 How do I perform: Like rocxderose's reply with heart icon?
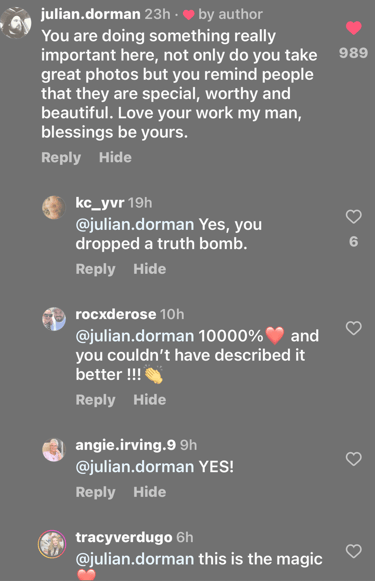click(x=354, y=328)
